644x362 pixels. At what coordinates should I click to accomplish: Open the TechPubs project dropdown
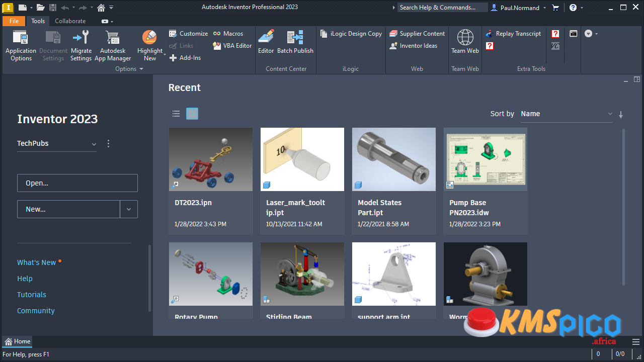[x=57, y=144]
